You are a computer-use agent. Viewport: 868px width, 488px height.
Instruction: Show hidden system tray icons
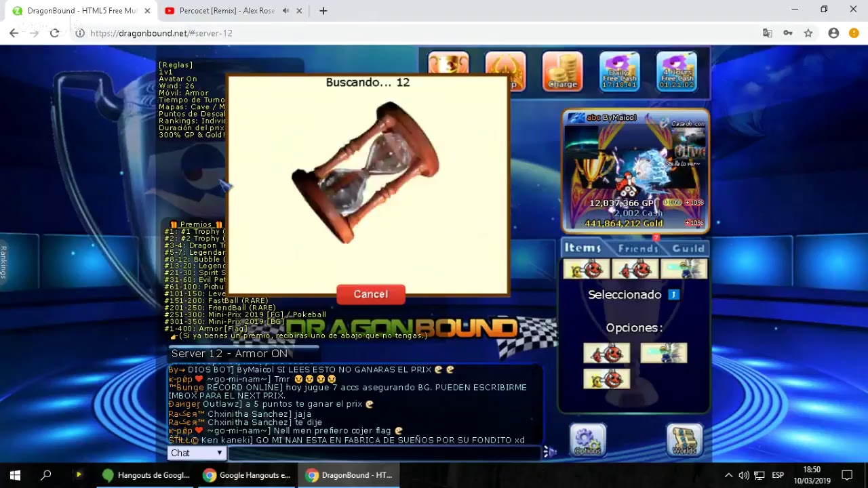tap(728, 475)
